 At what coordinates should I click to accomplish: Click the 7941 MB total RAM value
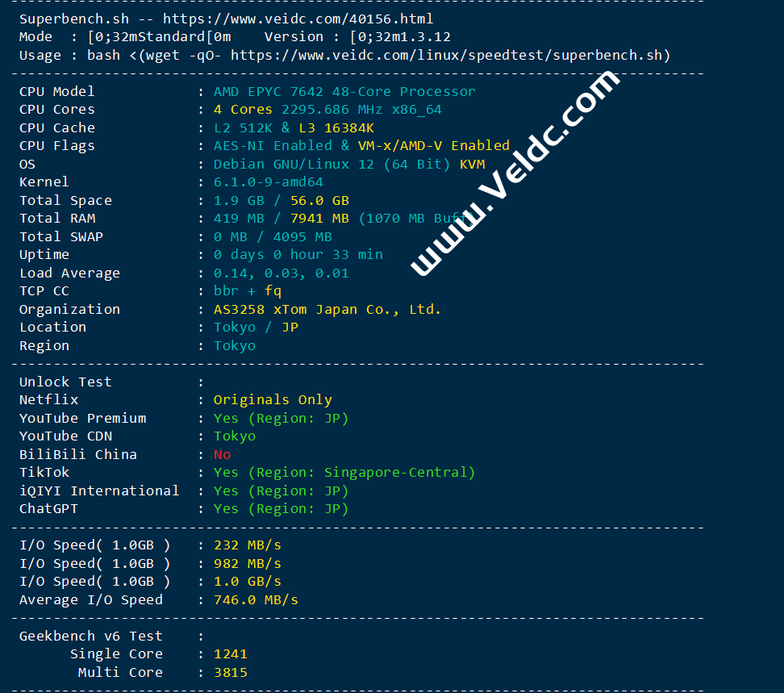pos(319,219)
